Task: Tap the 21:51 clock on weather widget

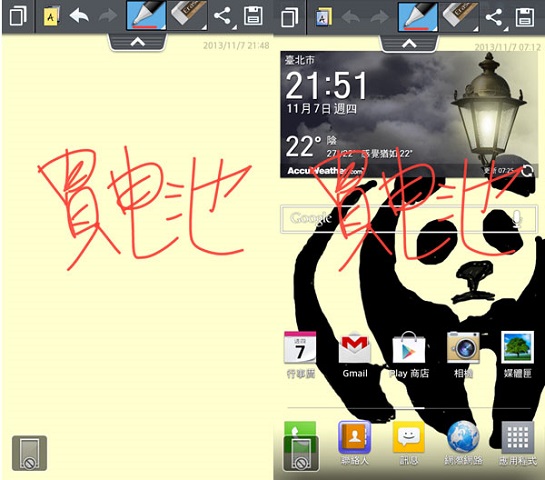Action: 326,85
